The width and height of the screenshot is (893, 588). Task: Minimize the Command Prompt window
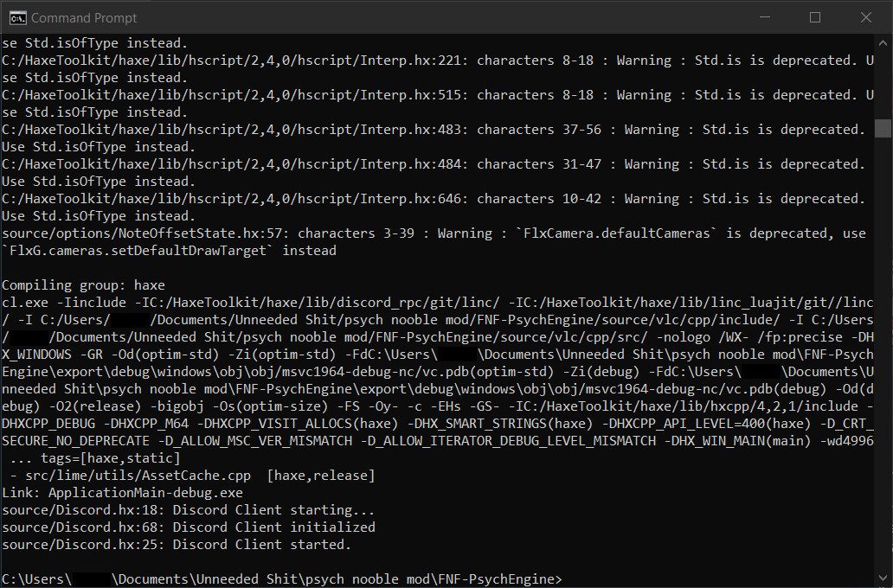click(x=765, y=16)
